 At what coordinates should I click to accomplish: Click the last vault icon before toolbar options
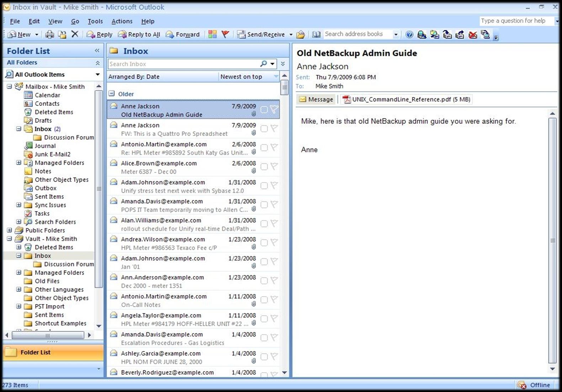485,35
